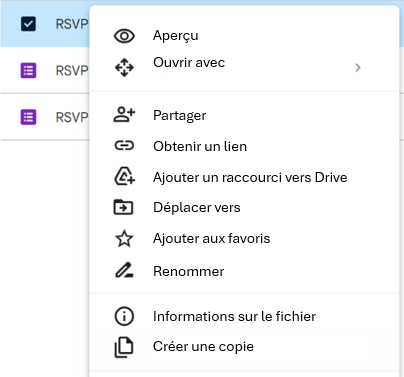Click RSVP text in the second file row

tap(72, 71)
